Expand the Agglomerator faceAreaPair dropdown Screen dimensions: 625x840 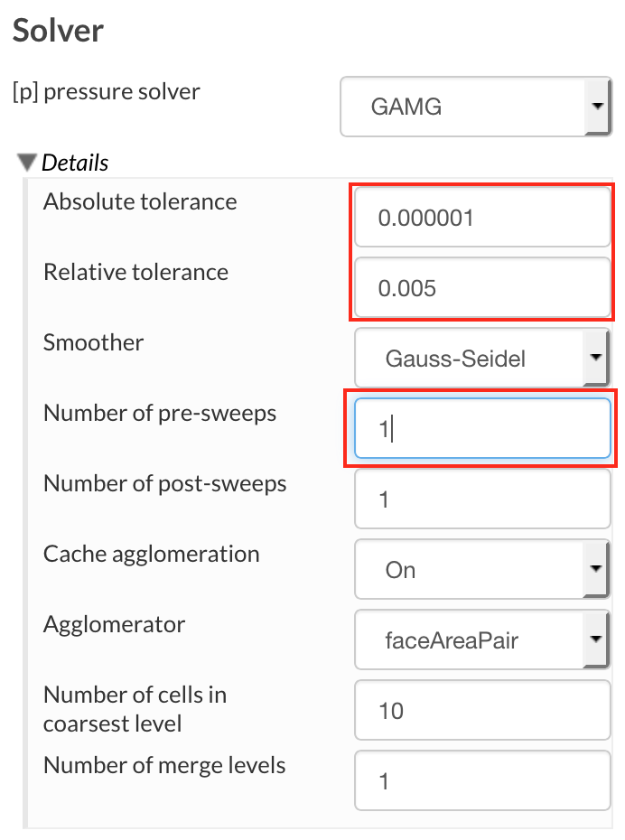482,640
